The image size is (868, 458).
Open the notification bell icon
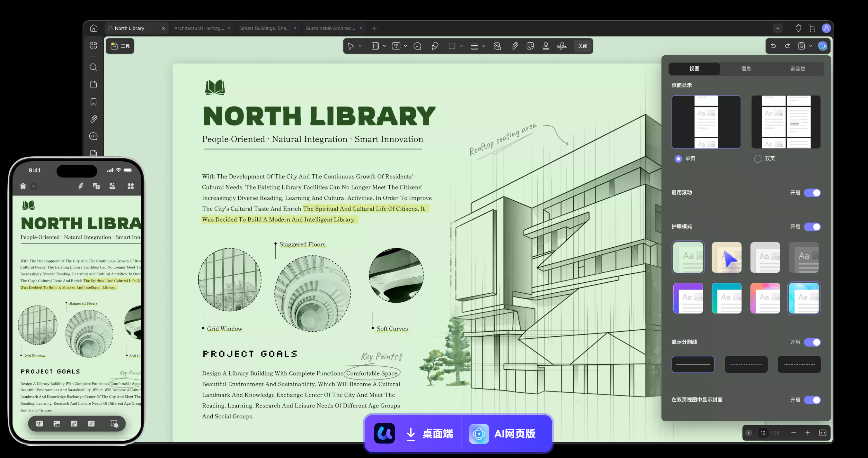tap(798, 28)
